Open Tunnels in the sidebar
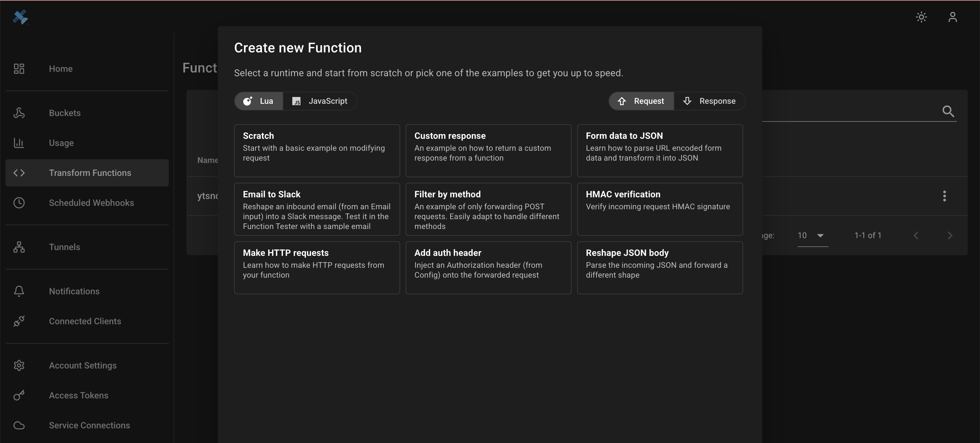The image size is (980, 443). [x=87, y=247]
